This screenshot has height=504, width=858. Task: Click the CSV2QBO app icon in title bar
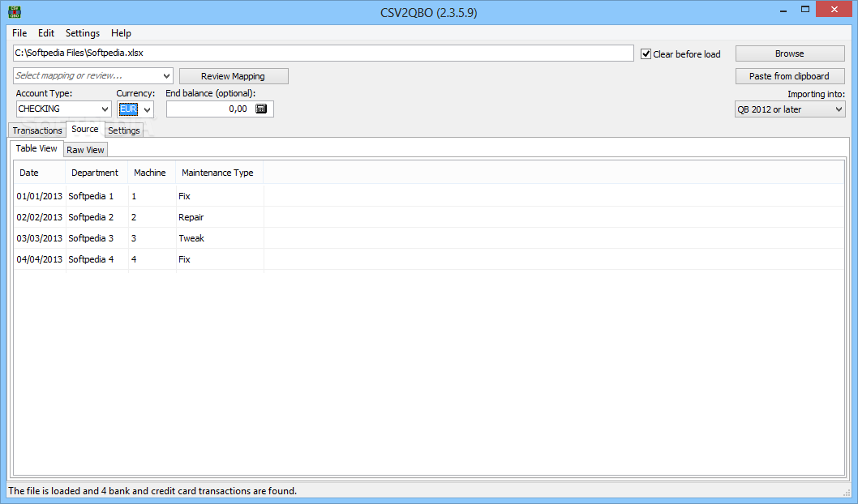(15, 12)
